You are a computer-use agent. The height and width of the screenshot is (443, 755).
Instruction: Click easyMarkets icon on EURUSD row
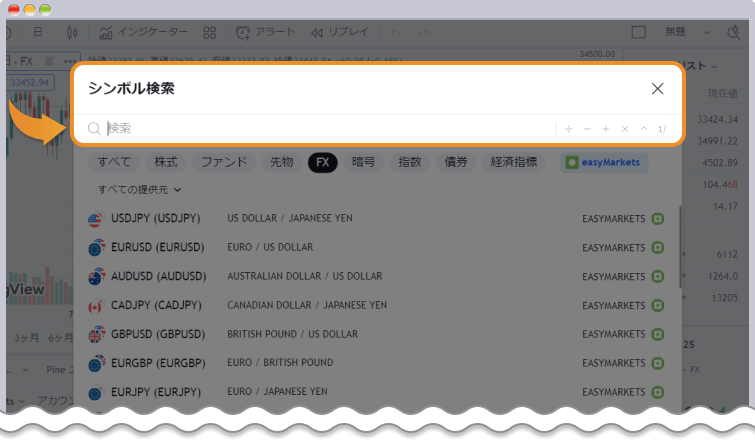point(658,248)
